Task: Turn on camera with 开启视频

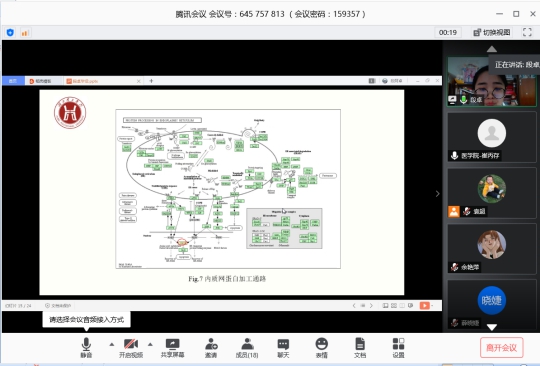Action: pyautogui.click(x=131, y=347)
